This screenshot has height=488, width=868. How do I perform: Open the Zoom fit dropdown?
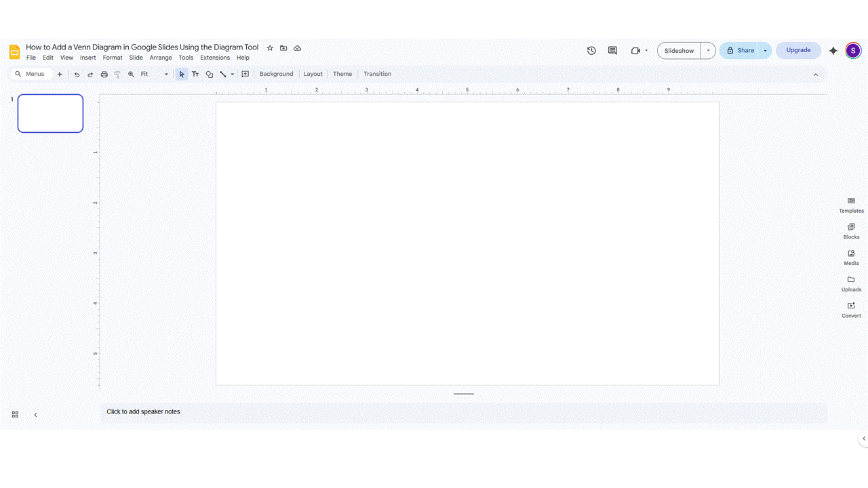(x=165, y=74)
